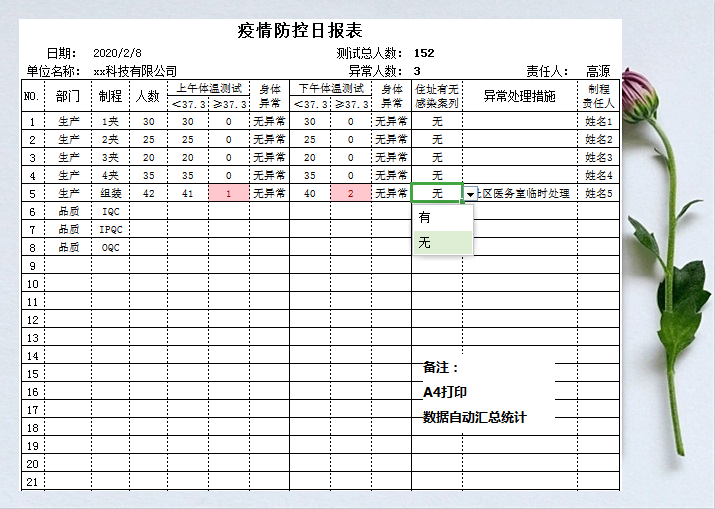Select the date cell 2020/2/8
The height and width of the screenshot is (509, 715).
117,53
